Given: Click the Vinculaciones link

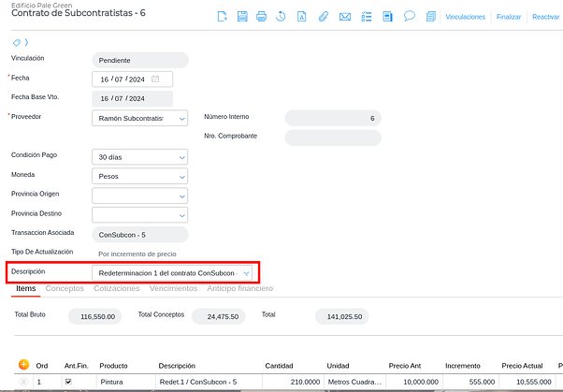Looking at the screenshot, I should click(x=465, y=17).
